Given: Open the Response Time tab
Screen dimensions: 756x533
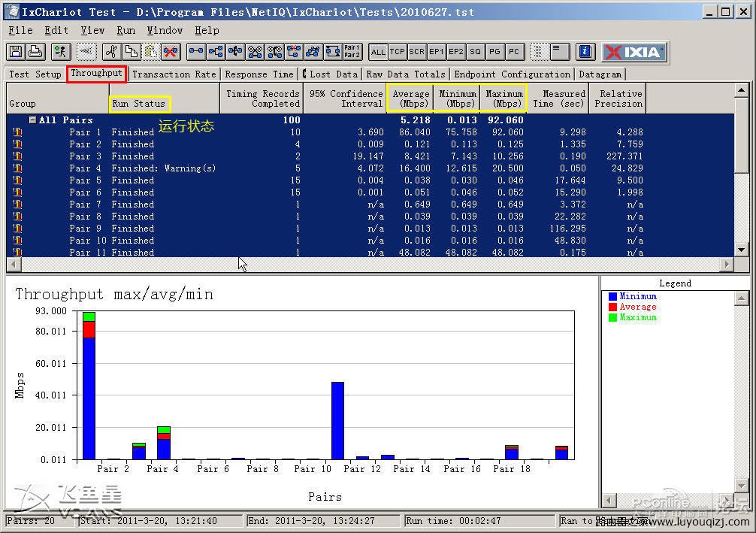Looking at the screenshot, I should 259,74.
